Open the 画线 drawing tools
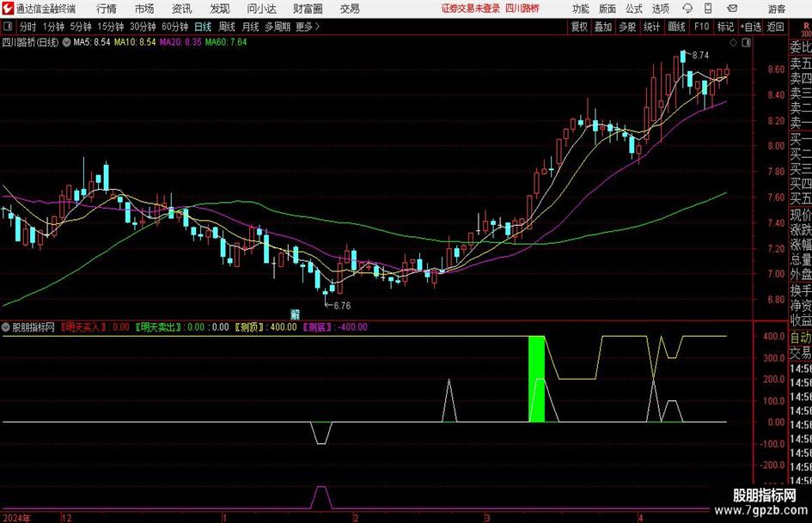Viewport: 812px width, 523px height. coord(676,27)
